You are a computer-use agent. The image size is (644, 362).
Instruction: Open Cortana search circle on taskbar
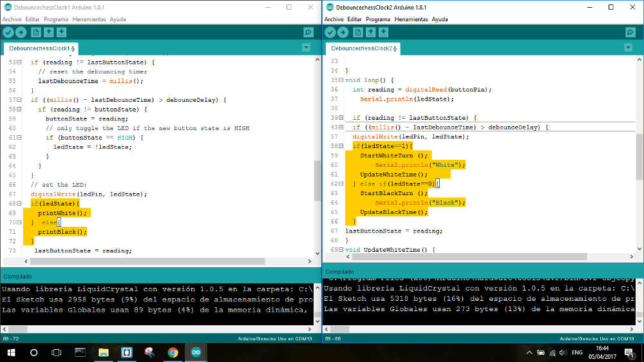click(x=33, y=352)
